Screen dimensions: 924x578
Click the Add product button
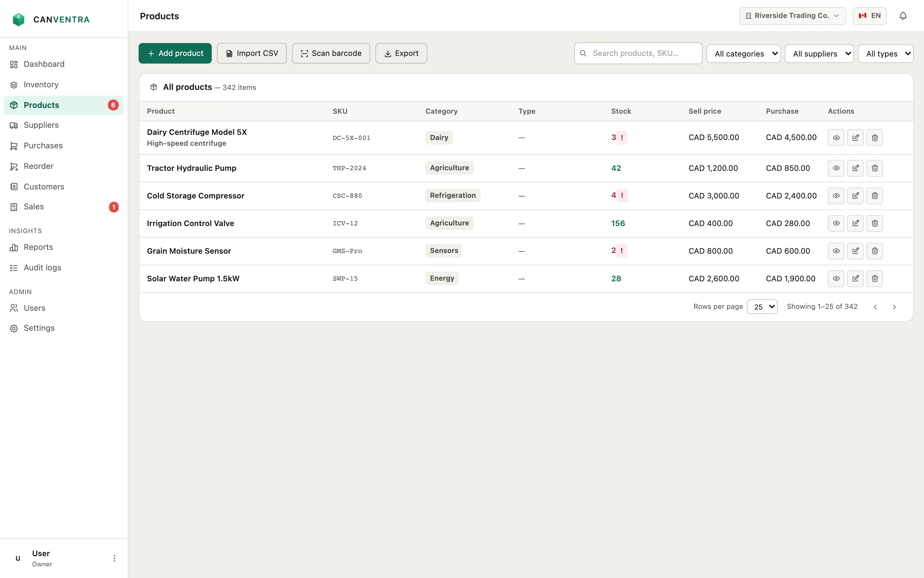pyautogui.click(x=175, y=54)
